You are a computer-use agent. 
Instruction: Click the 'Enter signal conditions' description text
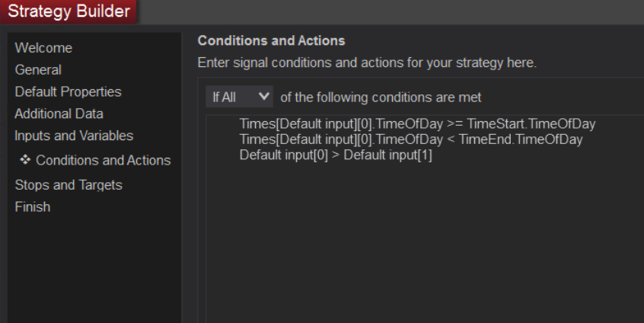pos(367,62)
